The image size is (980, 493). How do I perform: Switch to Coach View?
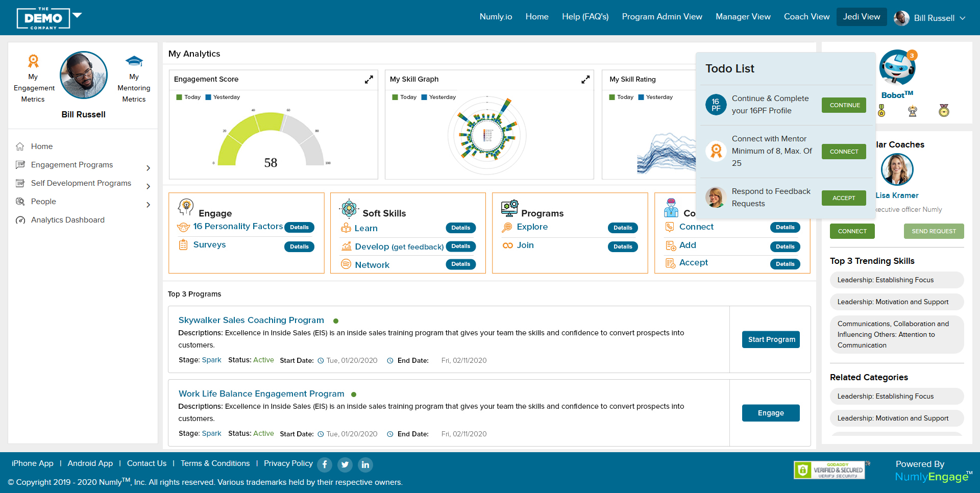(806, 17)
